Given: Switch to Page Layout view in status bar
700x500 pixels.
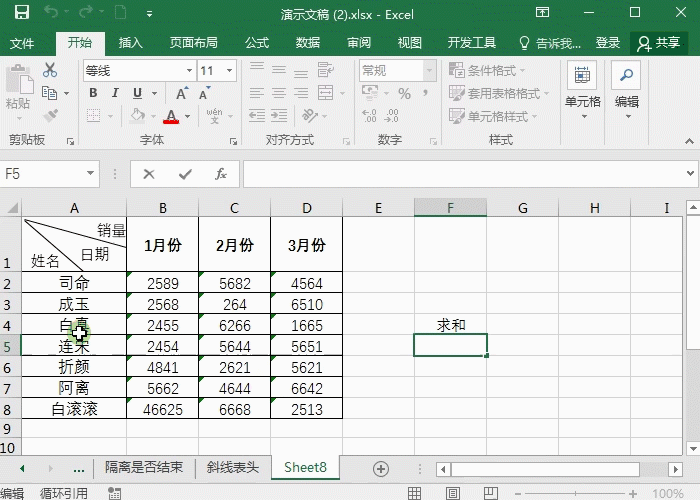Looking at the screenshot, I should coord(452,493).
